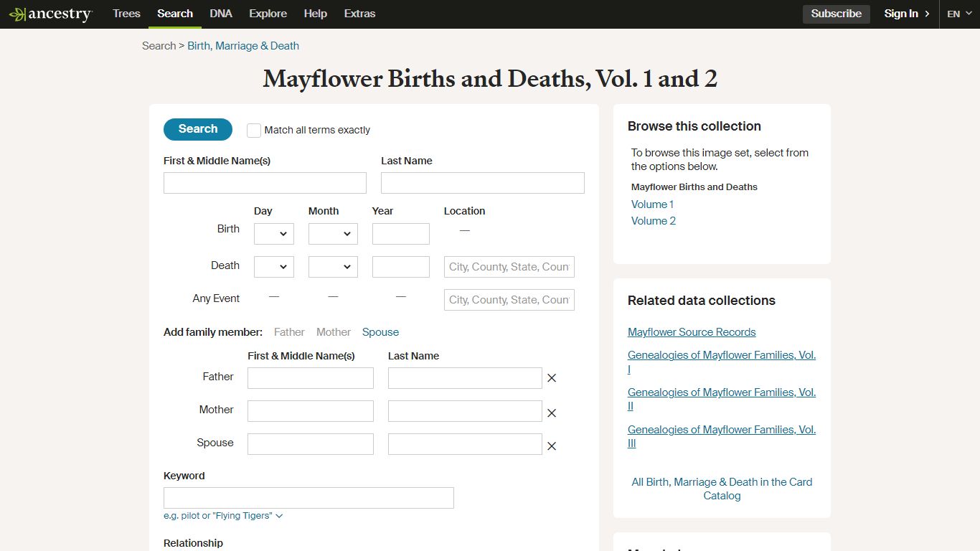Click the grayed Mother family member option
The width and height of the screenshot is (980, 551).
pyautogui.click(x=334, y=332)
